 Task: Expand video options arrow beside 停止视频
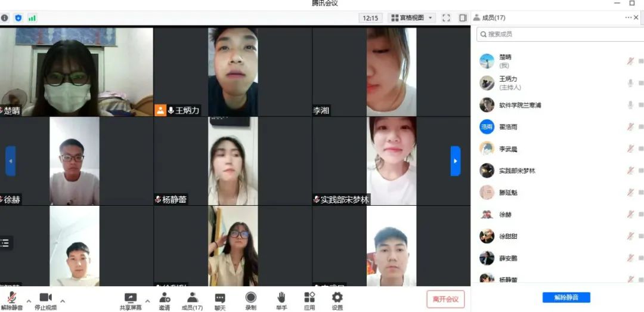point(63,301)
